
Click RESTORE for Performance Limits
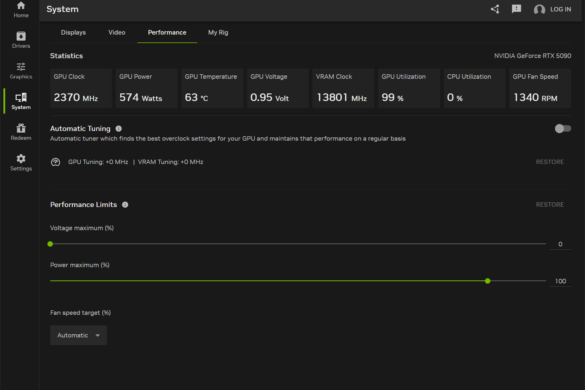550,205
